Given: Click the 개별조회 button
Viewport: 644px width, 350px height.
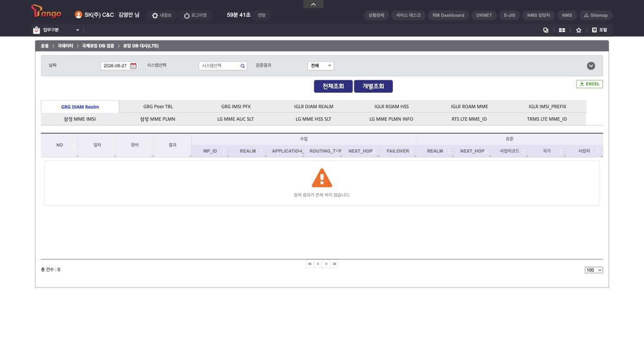Looking at the screenshot, I should (373, 86).
